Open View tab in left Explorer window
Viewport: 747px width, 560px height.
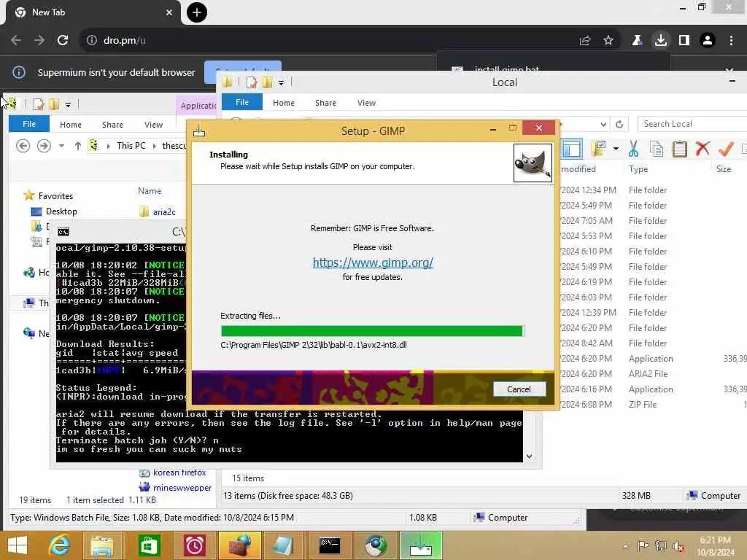[153, 125]
